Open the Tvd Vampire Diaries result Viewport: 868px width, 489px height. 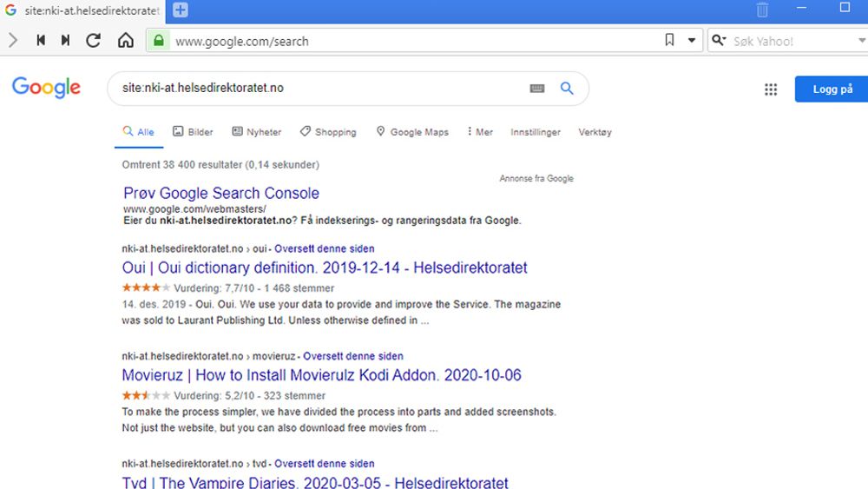point(315,482)
